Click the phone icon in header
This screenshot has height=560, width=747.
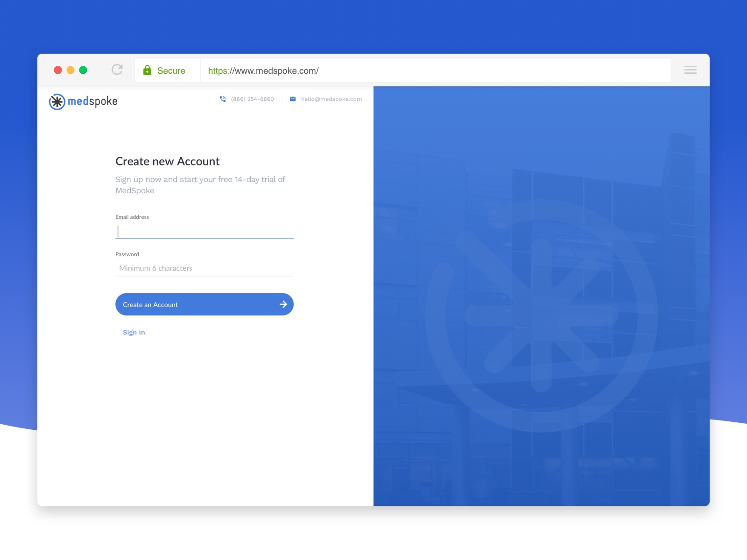pos(223,99)
